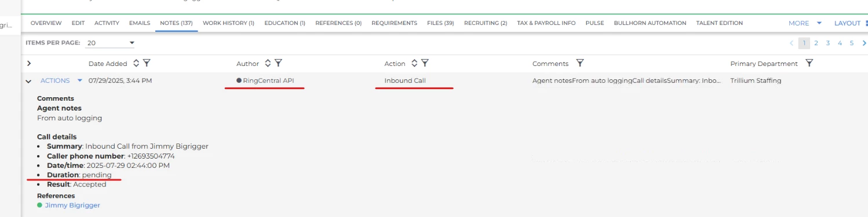This screenshot has width=868, height=217.
Task: Go to page 5 of notes
Action: click(x=852, y=43)
